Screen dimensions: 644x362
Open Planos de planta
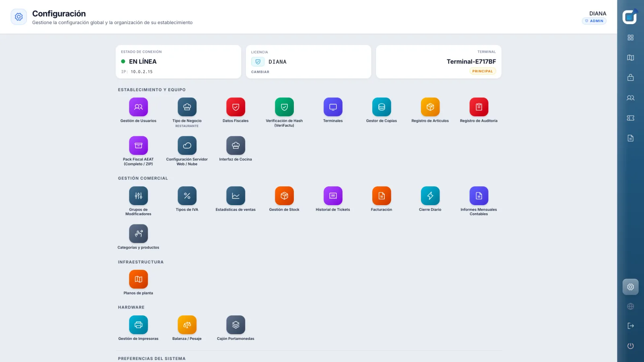[x=138, y=279]
